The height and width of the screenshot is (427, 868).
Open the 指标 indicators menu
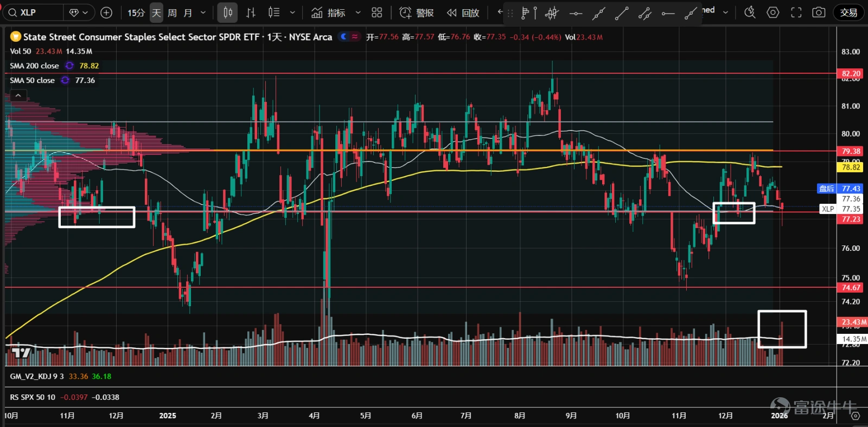(329, 12)
